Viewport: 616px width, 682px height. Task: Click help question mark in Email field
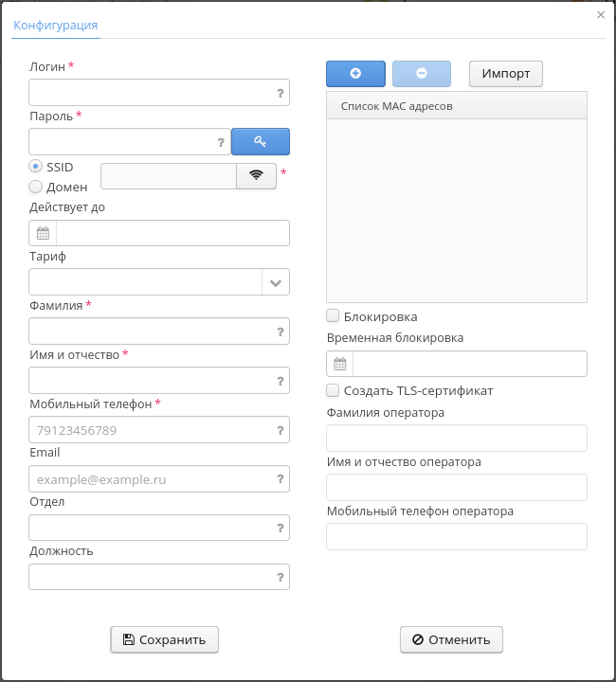pyautogui.click(x=281, y=479)
